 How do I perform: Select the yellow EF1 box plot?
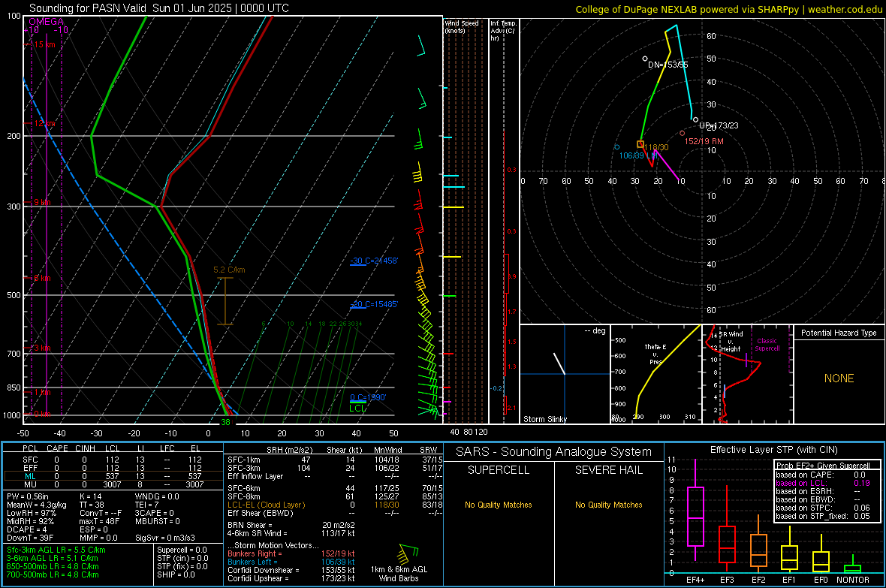pyautogui.click(x=789, y=550)
